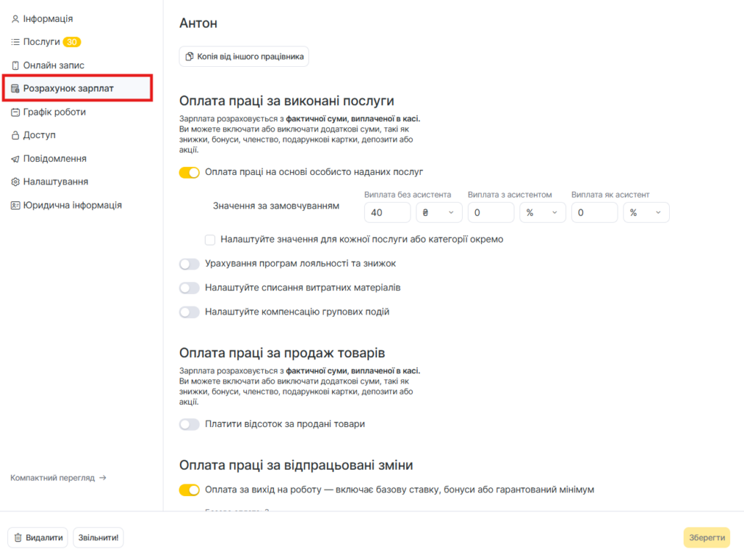
Task: Enable loyalty programs and discounts toggle
Action: pyautogui.click(x=189, y=264)
